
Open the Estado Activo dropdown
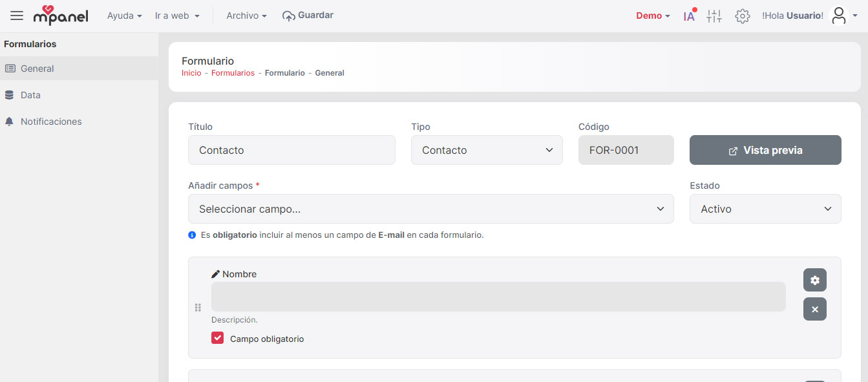(765, 209)
